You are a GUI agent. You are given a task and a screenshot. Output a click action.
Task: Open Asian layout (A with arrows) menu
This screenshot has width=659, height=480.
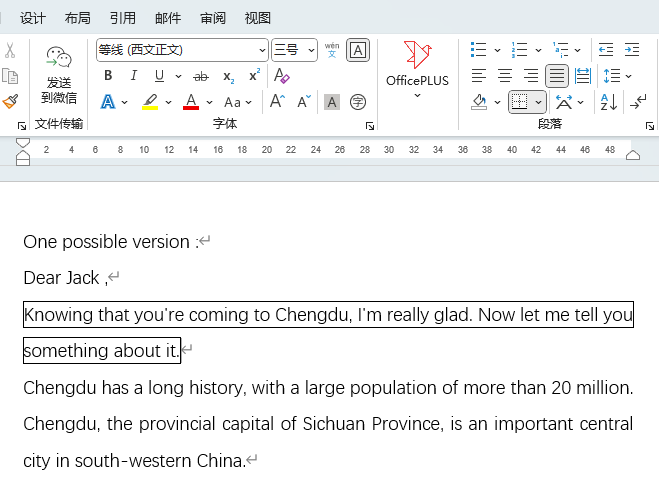click(569, 102)
